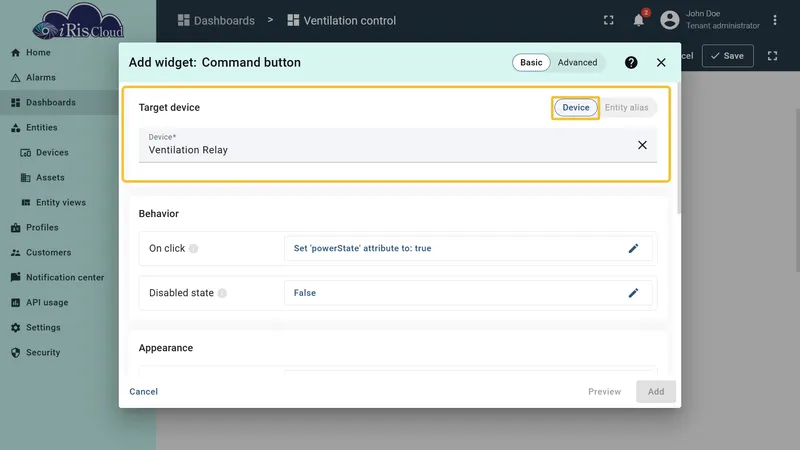This screenshot has height=450, width=800.
Task: Open Entity views in the sidebar
Action: point(59,203)
